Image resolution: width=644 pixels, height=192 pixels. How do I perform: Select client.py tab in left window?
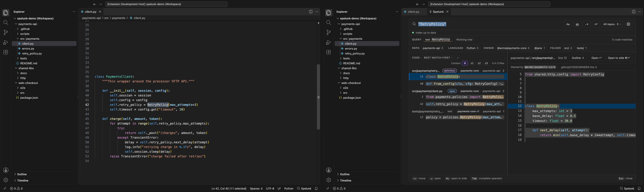click(x=91, y=12)
